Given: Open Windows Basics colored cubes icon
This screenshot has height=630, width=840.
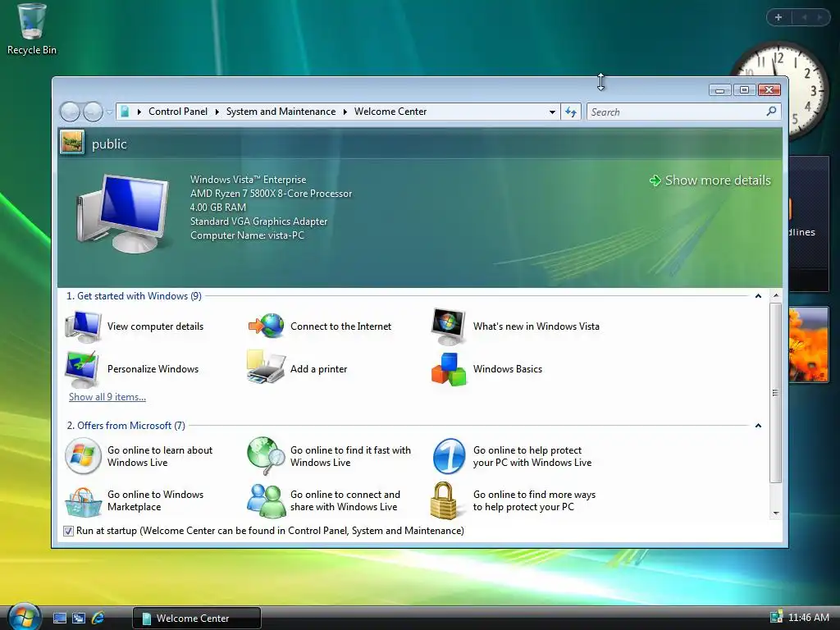Looking at the screenshot, I should click(x=449, y=370).
